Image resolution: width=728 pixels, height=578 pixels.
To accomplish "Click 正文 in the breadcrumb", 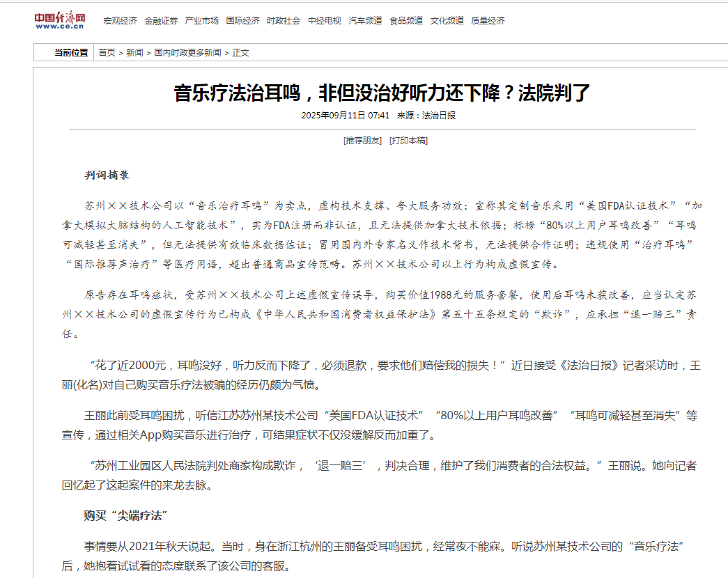I will click(x=240, y=52).
